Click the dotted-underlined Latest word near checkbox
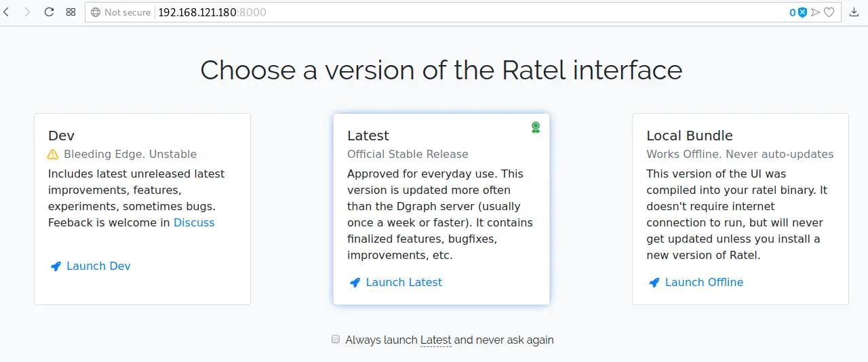The height and width of the screenshot is (362, 868). coord(436,340)
